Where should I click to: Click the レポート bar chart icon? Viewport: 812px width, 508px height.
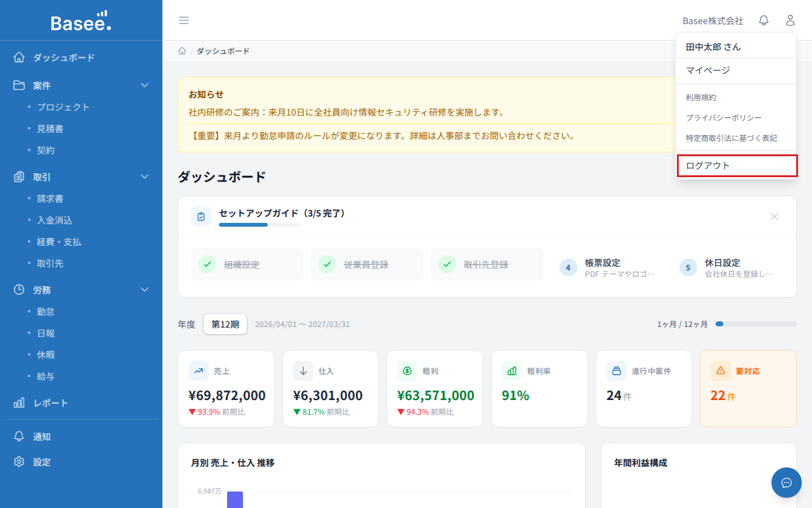pyautogui.click(x=19, y=403)
